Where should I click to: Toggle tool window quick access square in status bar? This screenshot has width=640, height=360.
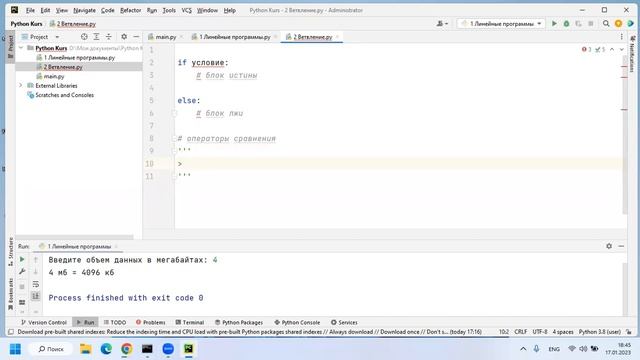tap(11, 332)
